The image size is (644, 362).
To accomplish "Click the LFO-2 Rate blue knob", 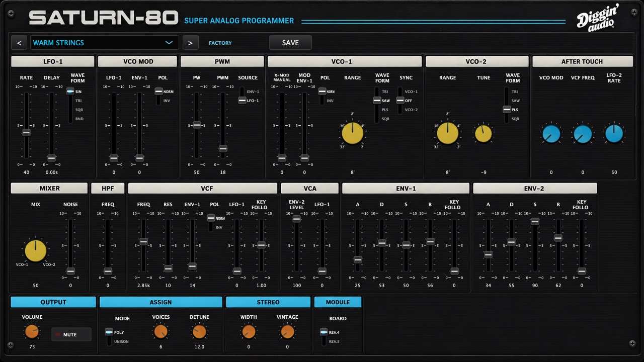I will click(614, 134).
